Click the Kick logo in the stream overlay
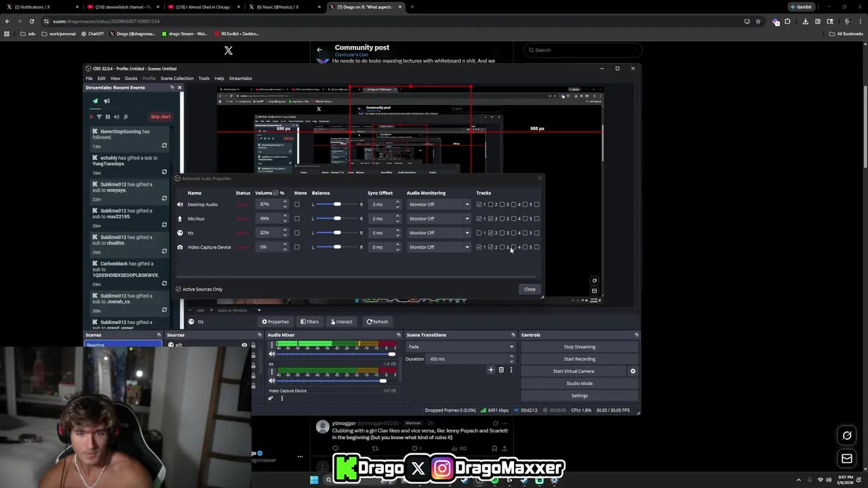The width and height of the screenshot is (868, 488). point(347,468)
